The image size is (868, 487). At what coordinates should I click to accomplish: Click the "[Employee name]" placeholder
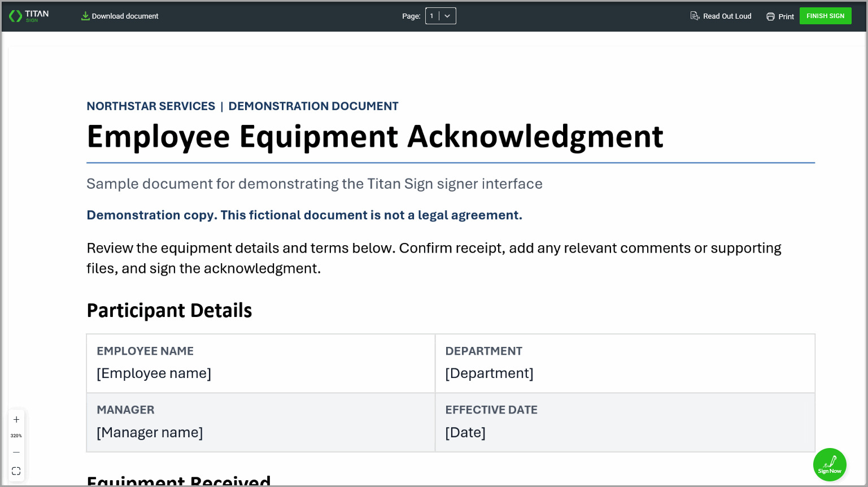tap(154, 373)
